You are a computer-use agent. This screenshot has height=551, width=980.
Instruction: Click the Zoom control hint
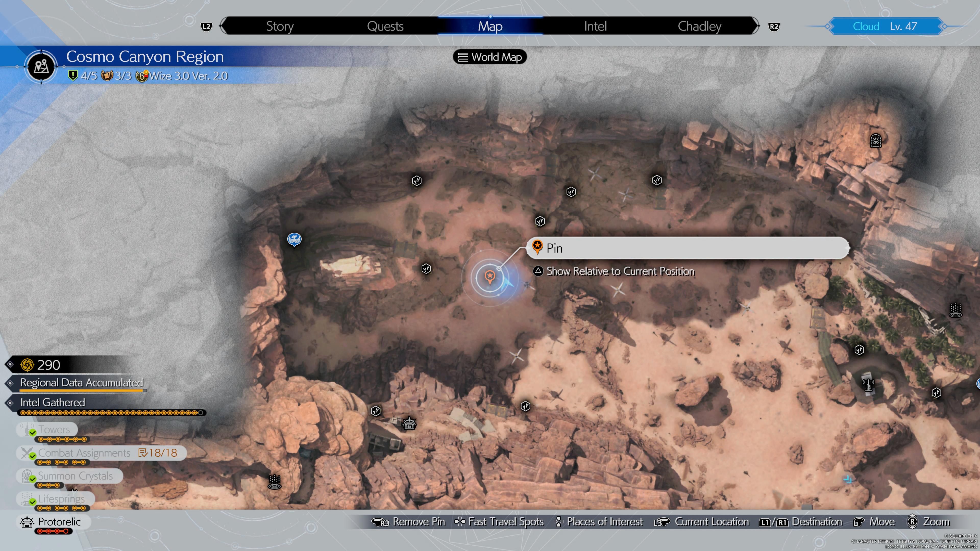coord(928,522)
